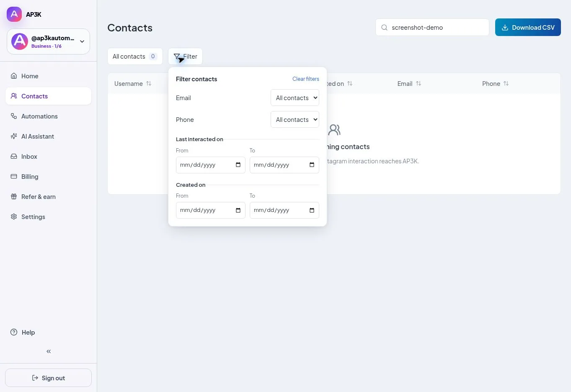Image resolution: width=571 pixels, height=392 pixels.
Task: Click the Billing card icon
Action: [x=14, y=176]
